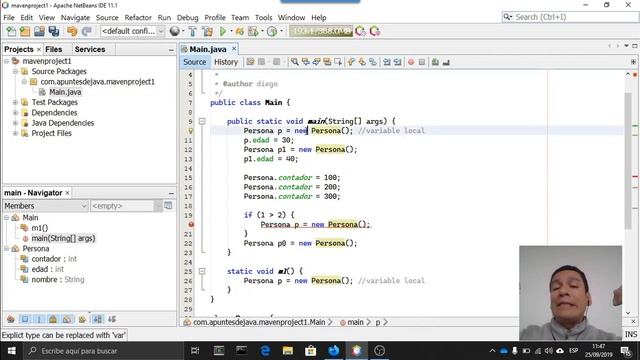This screenshot has width=640, height=360.
Task: Click the Find Next Occurrence icon
Action: (316, 62)
